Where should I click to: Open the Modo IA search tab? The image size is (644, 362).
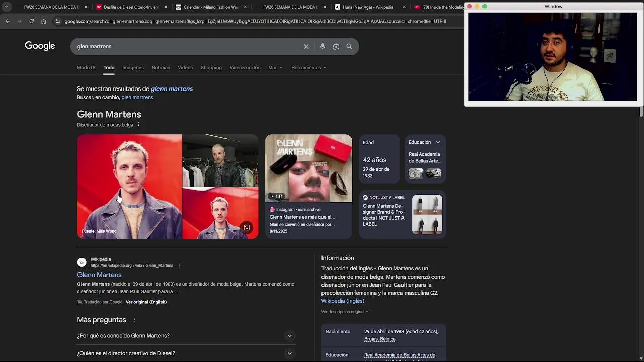pyautogui.click(x=86, y=67)
